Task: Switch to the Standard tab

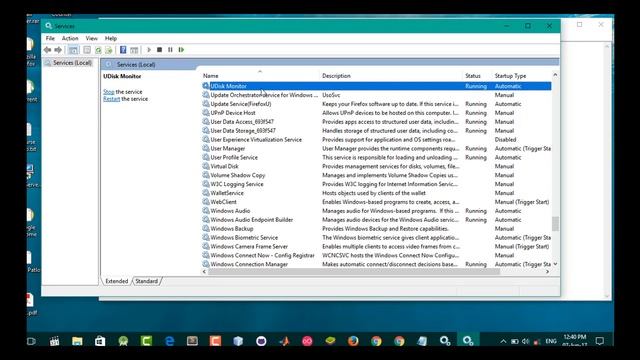Action: click(x=147, y=281)
